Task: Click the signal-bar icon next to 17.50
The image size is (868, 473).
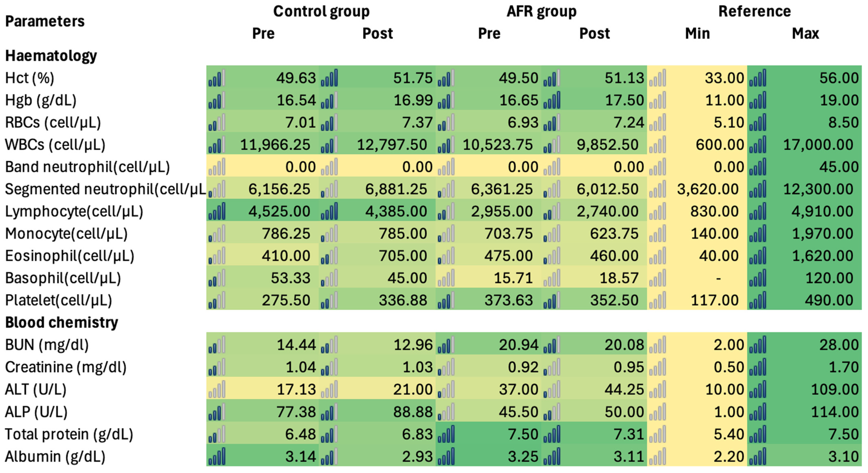Action: pyautogui.click(x=552, y=100)
